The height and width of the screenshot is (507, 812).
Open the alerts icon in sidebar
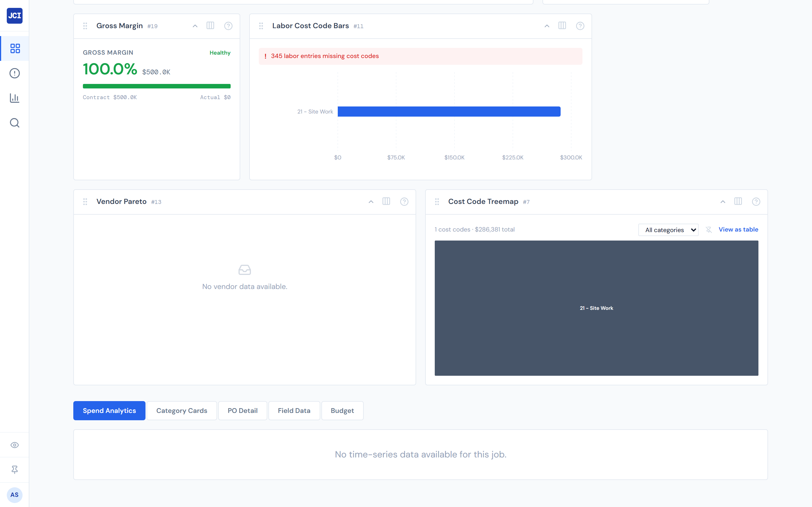pos(15,73)
